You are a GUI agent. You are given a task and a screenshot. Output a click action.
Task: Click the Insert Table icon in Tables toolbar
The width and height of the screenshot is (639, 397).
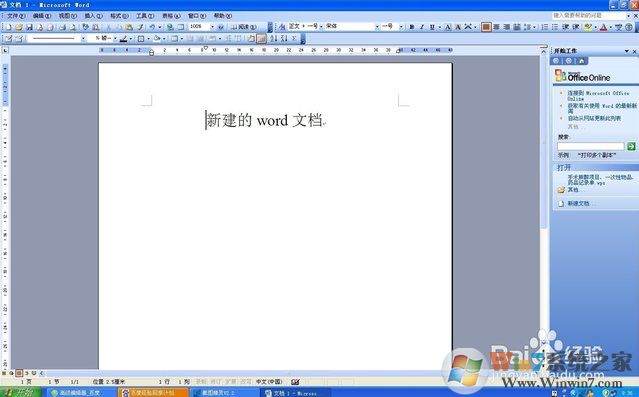[174, 39]
